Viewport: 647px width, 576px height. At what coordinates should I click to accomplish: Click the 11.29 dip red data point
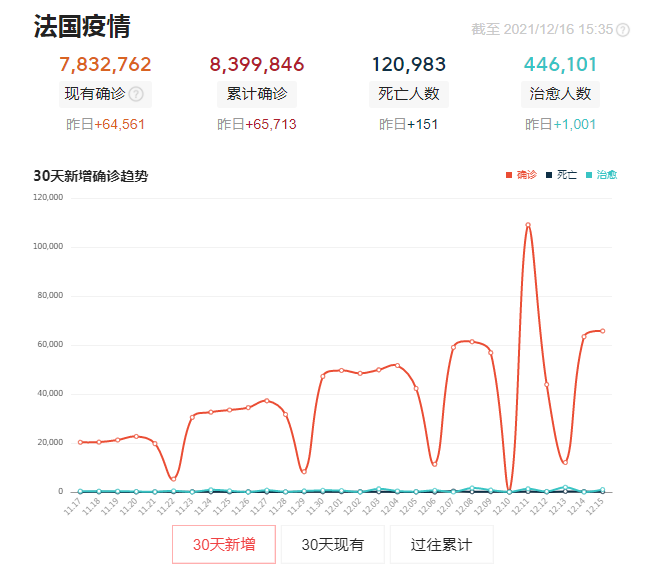pyautogui.click(x=304, y=472)
